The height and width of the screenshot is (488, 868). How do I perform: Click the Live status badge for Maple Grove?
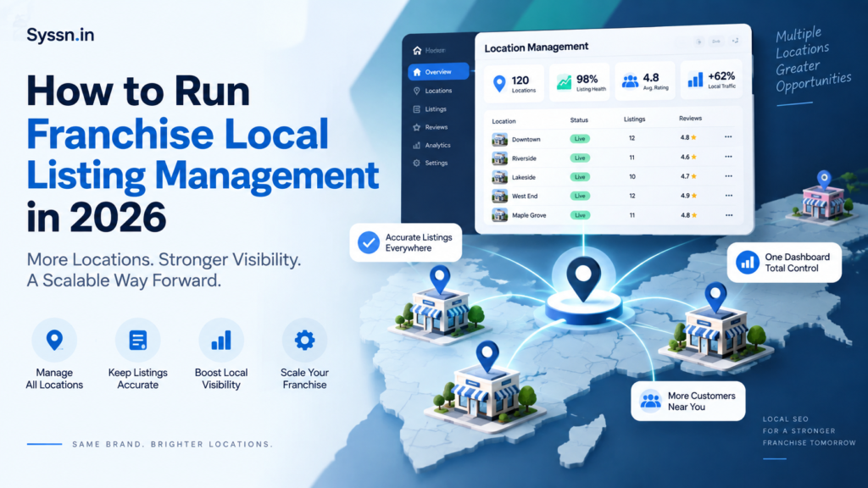tap(580, 215)
